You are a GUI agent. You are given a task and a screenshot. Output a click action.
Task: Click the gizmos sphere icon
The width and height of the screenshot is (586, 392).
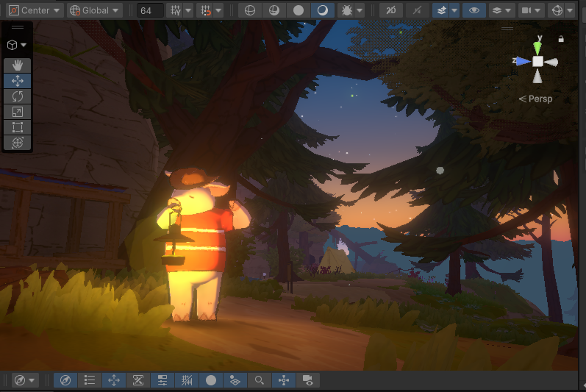point(557,10)
